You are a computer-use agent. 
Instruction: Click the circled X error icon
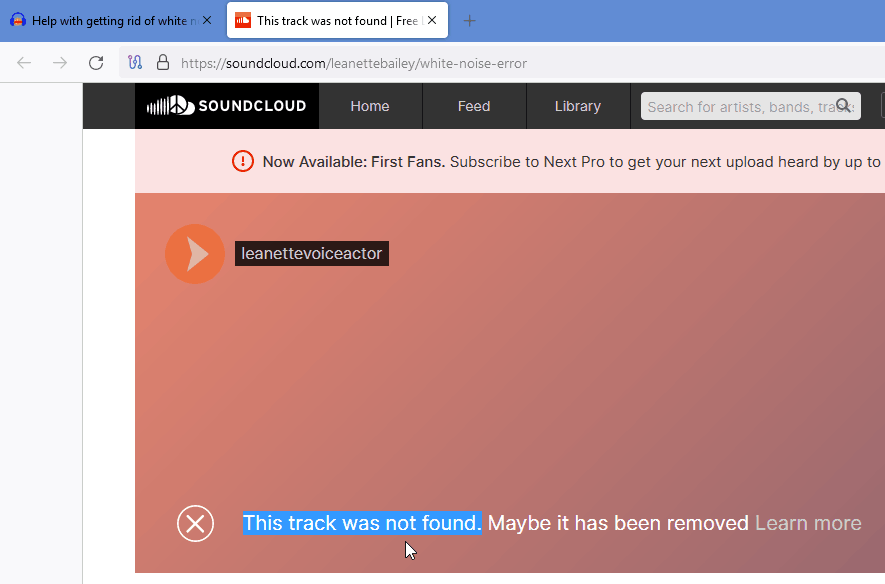coord(195,523)
